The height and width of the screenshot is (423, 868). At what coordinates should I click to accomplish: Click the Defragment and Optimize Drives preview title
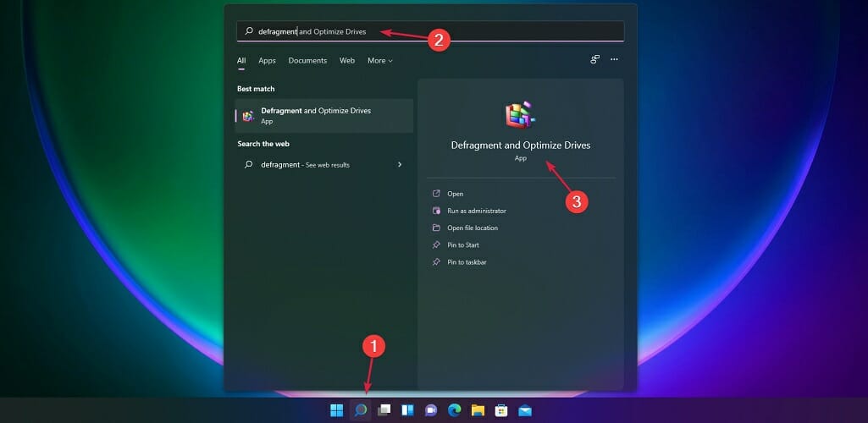(520, 146)
